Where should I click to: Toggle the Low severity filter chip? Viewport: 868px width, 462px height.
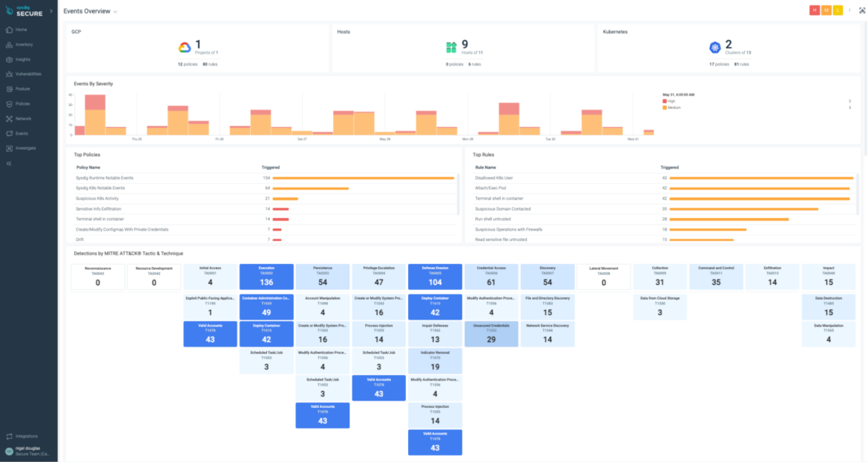839,10
